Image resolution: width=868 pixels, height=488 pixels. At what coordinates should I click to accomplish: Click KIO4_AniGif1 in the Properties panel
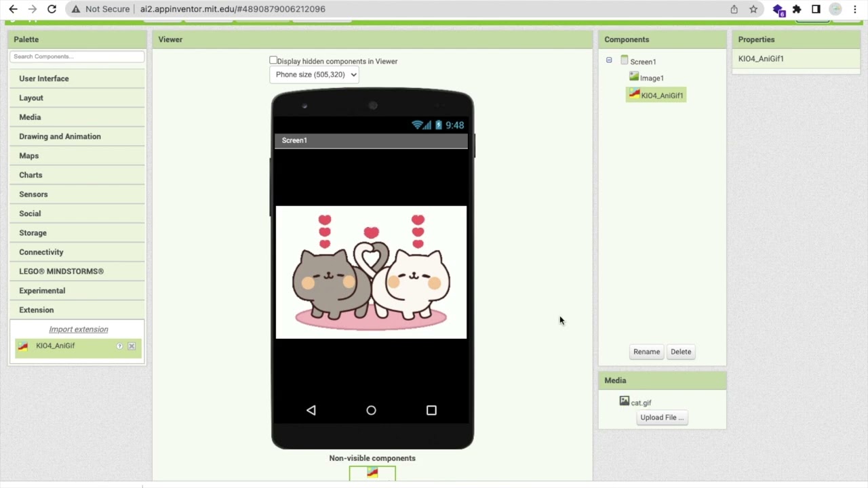pyautogui.click(x=761, y=59)
